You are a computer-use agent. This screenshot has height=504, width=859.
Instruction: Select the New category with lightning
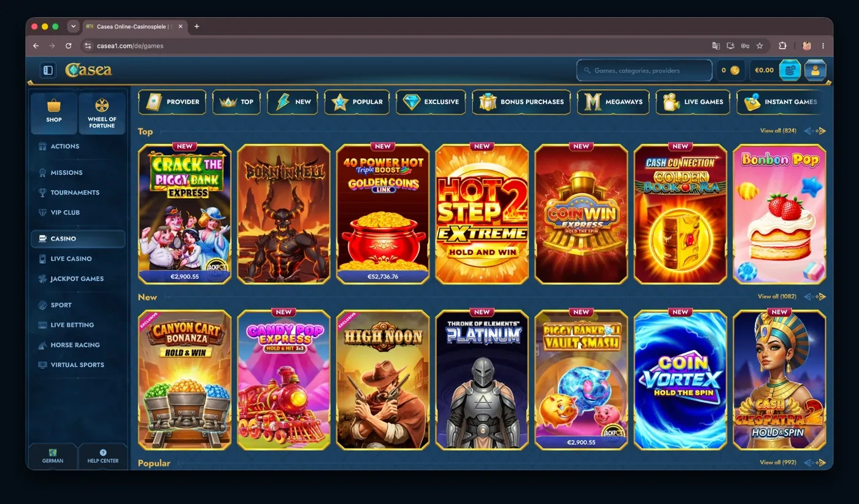(293, 102)
